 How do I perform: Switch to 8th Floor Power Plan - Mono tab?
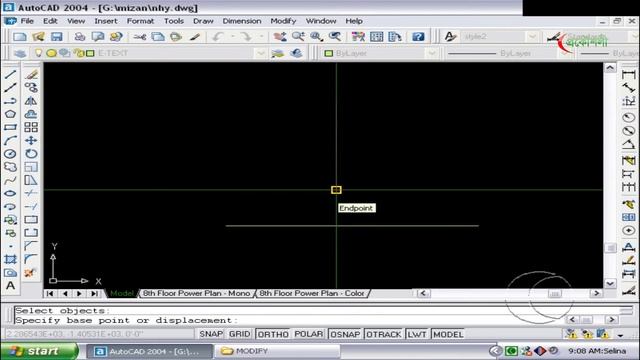(x=196, y=293)
